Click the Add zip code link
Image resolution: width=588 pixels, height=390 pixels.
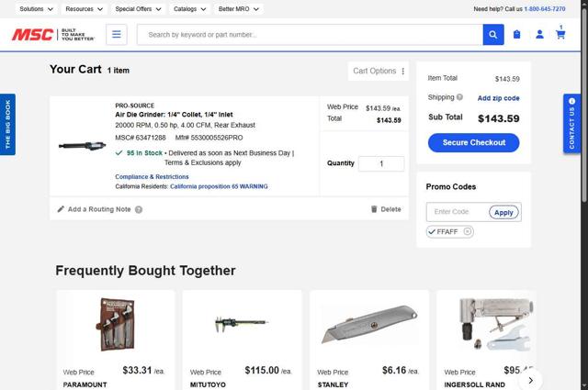(x=498, y=97)
